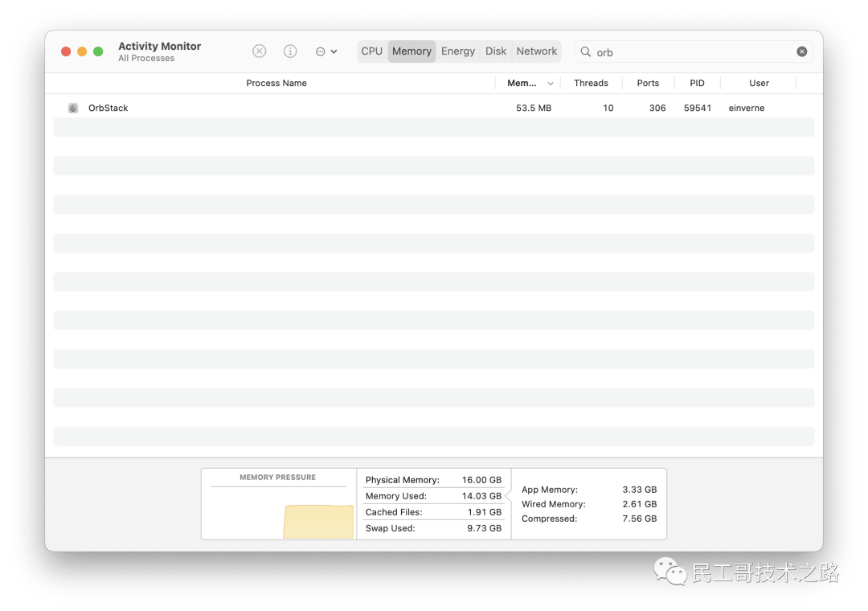Select the Disk tab
This screenshot has width=868, height=611.
coord(495,51)
